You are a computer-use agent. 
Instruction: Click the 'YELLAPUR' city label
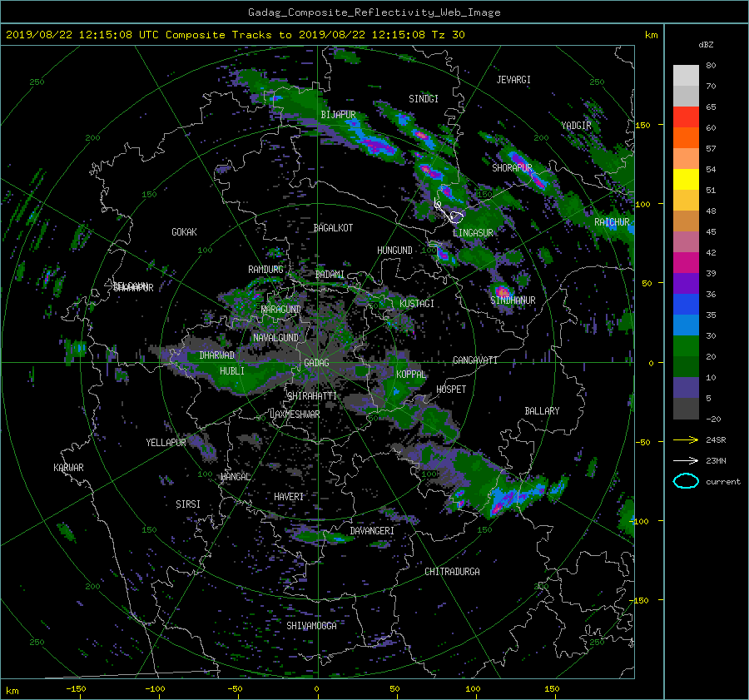[x=166, y=443]
